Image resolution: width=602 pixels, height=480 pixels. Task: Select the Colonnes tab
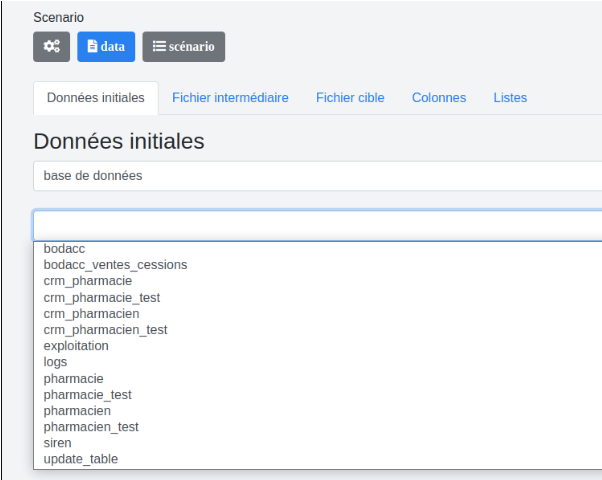(x=439, y=98)
